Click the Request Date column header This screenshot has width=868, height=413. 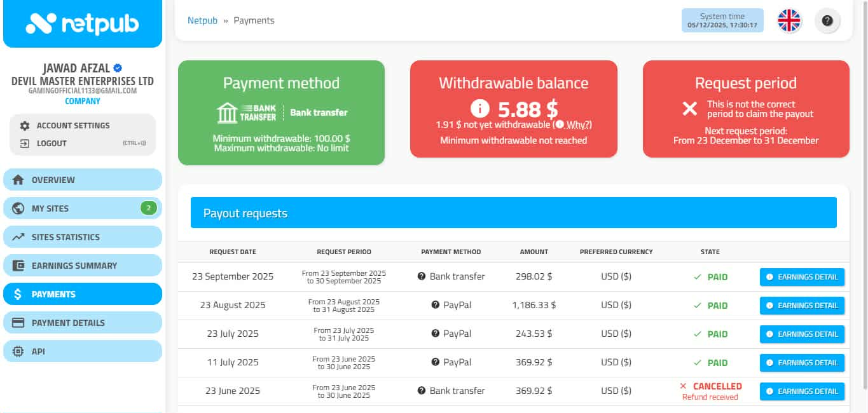(x=233, y=252)
